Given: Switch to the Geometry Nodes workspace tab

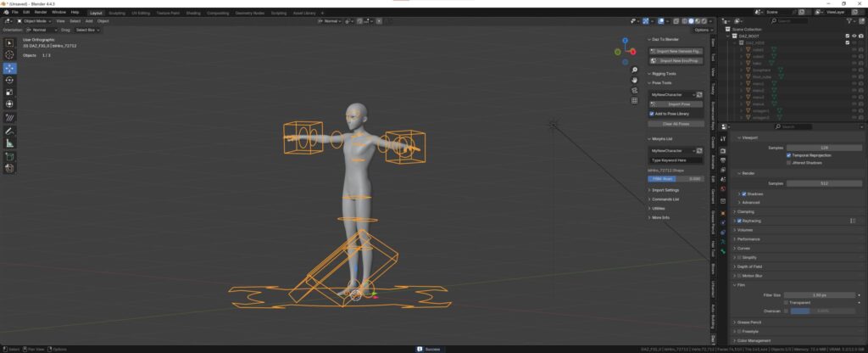Looking at the screenshot, I should [250, 13].
